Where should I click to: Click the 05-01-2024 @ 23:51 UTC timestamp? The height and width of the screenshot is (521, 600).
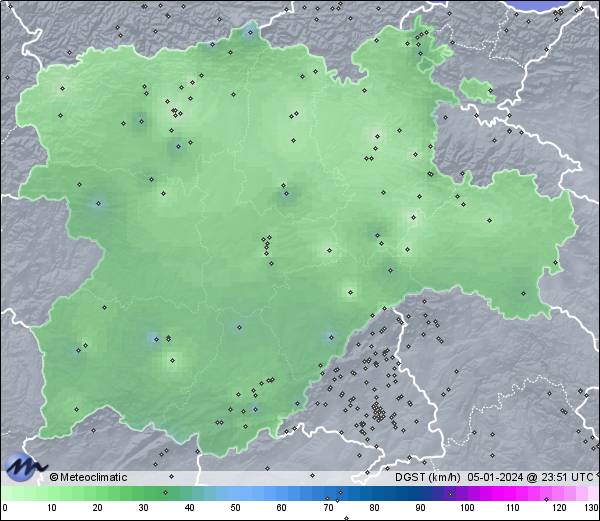[x=530, y=477]
